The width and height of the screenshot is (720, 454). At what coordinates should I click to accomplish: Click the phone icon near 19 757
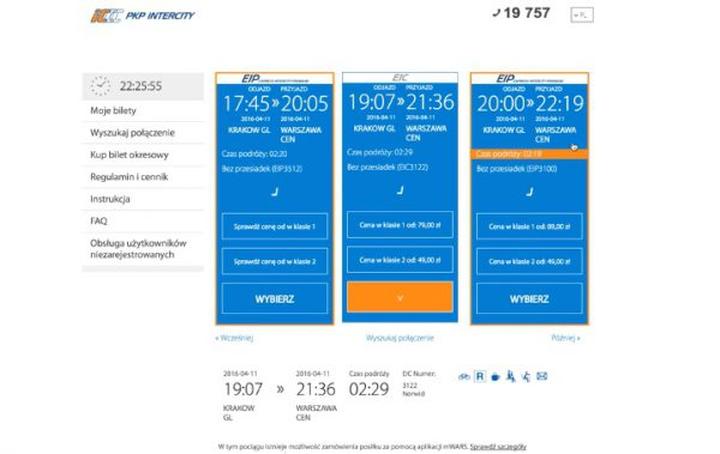pyautogui.click(x=496, y=13)
